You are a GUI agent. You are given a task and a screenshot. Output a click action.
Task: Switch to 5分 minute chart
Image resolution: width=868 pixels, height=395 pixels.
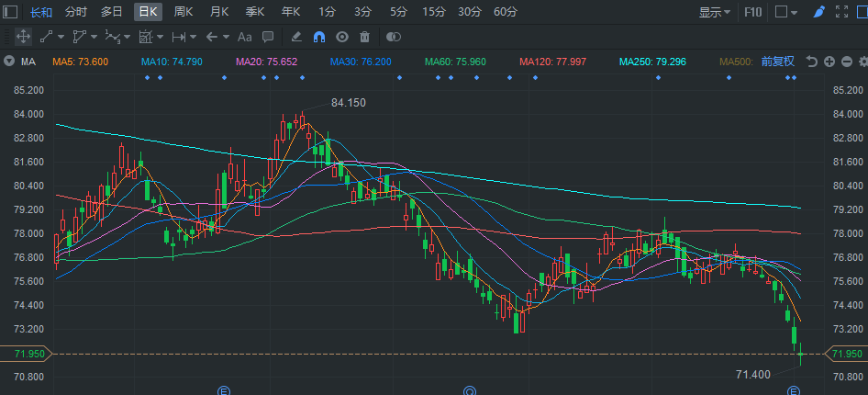point(398,12)
